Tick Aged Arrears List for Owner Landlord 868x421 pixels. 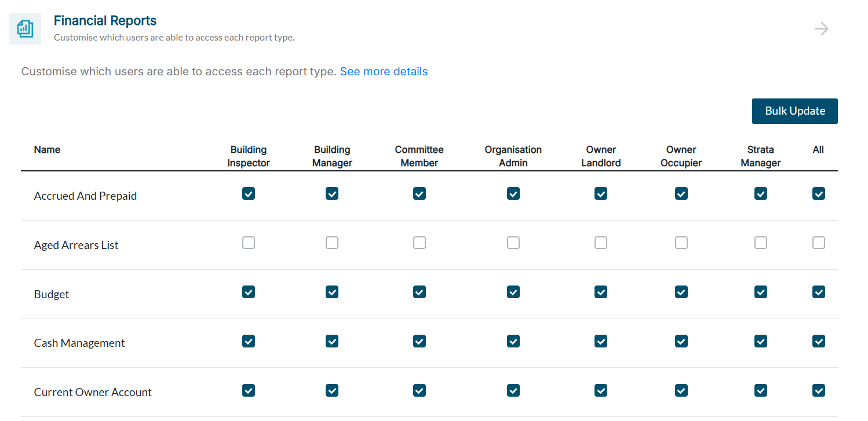coord(601,243)
